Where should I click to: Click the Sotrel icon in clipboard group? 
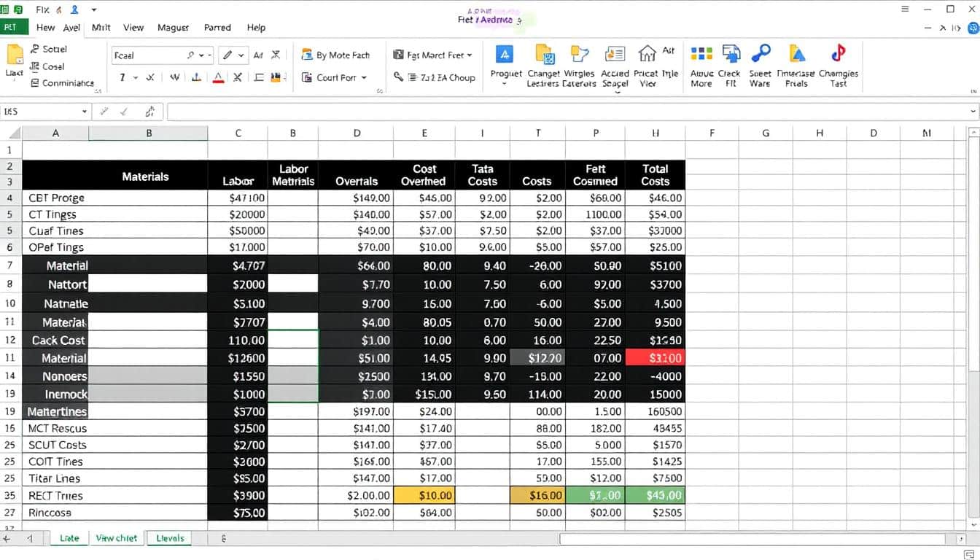[x=35, y=49]
